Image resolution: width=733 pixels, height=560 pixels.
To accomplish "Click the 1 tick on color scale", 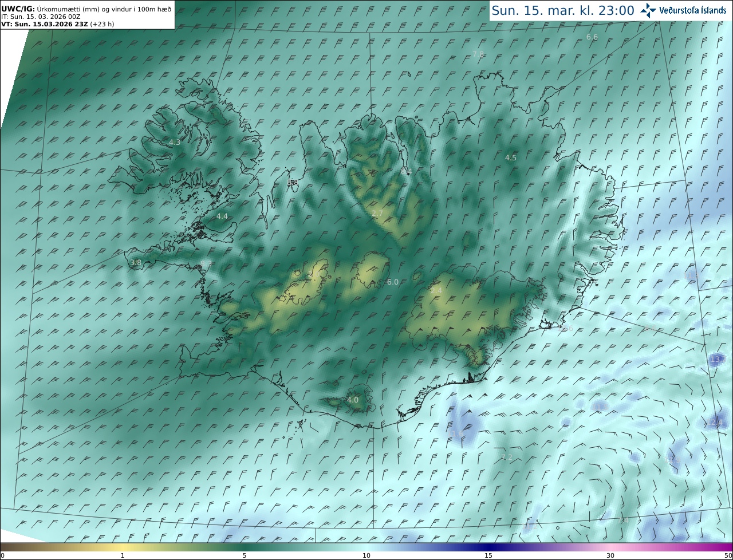I will click(123, 555).
